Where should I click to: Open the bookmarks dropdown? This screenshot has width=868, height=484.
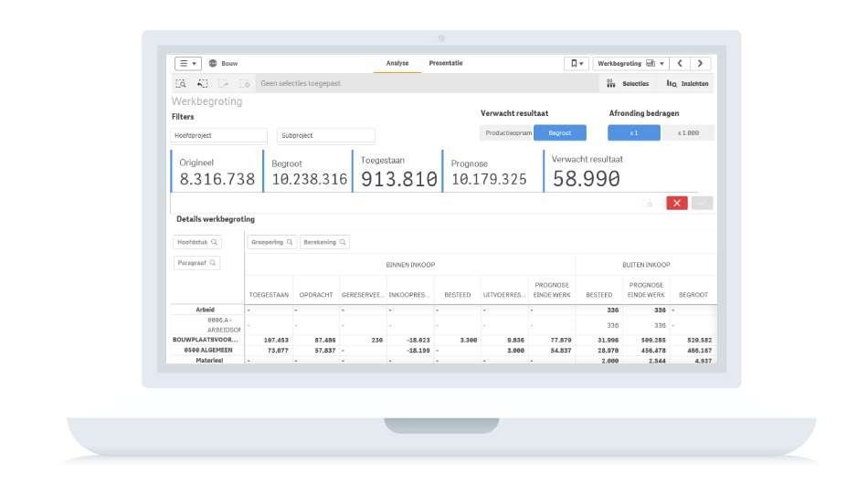(x=577, y=64)
